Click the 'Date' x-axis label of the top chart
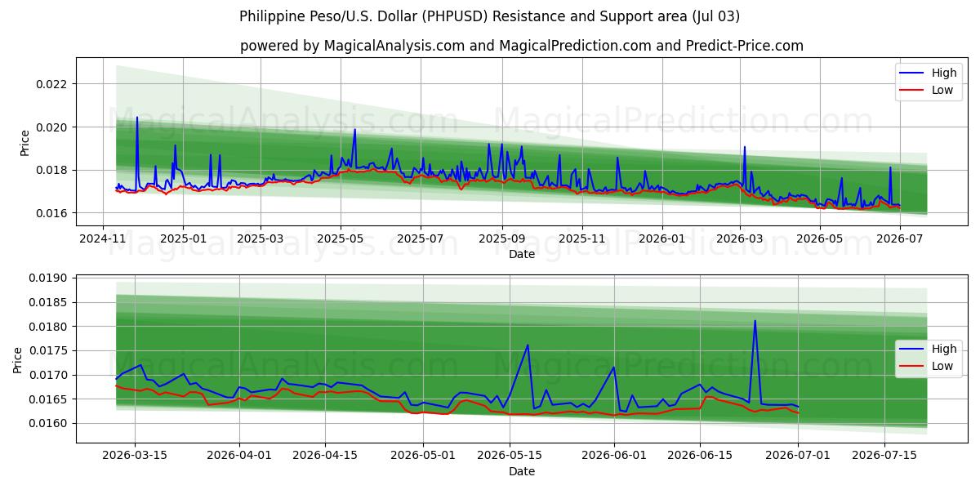Screen dimensions: 980x490 [522, 254]
